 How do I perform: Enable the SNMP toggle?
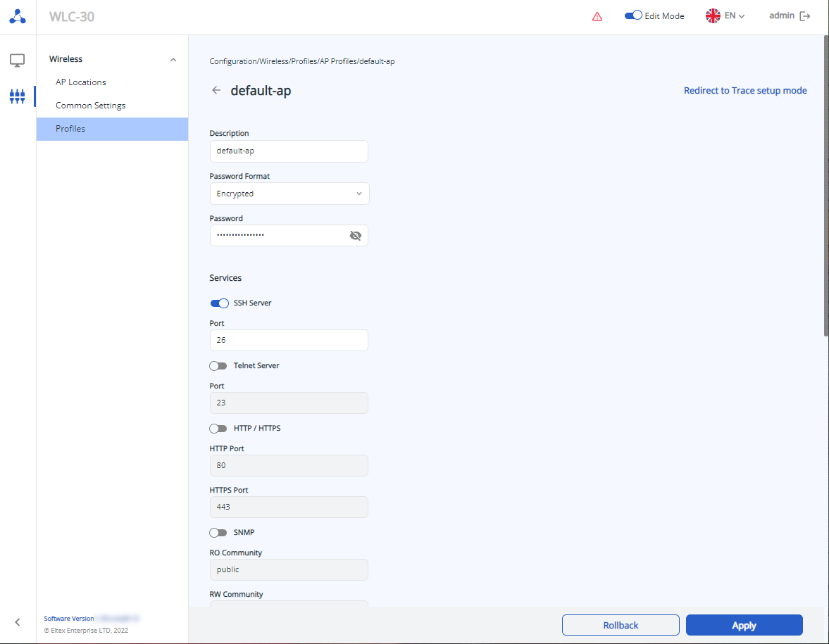coord(218,533)
